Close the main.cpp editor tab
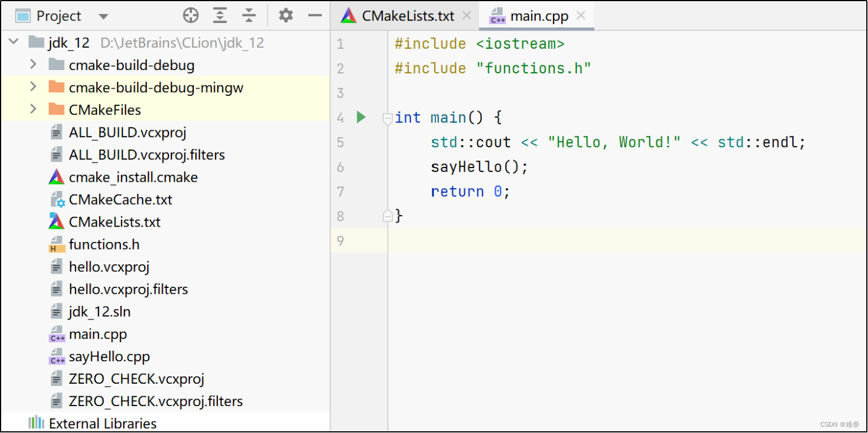 tap(581, 15)
